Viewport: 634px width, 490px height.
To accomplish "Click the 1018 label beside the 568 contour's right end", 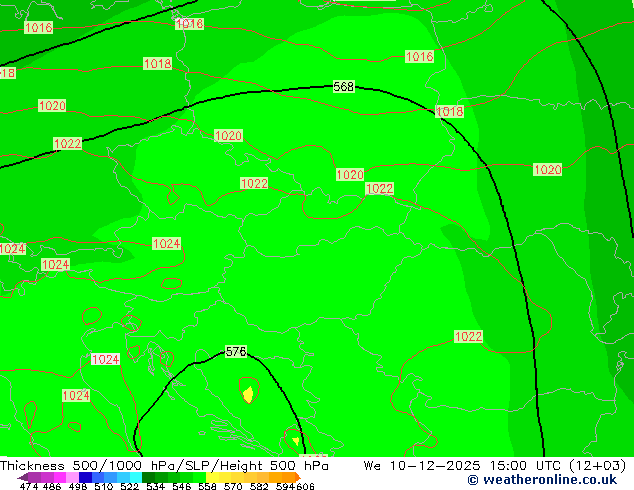I will tap(449, 111).
